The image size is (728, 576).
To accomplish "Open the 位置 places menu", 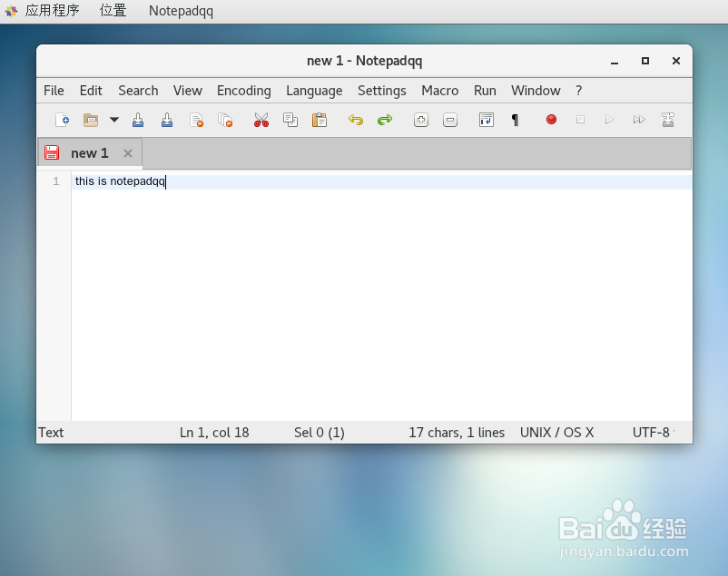I will pos(113,11).
